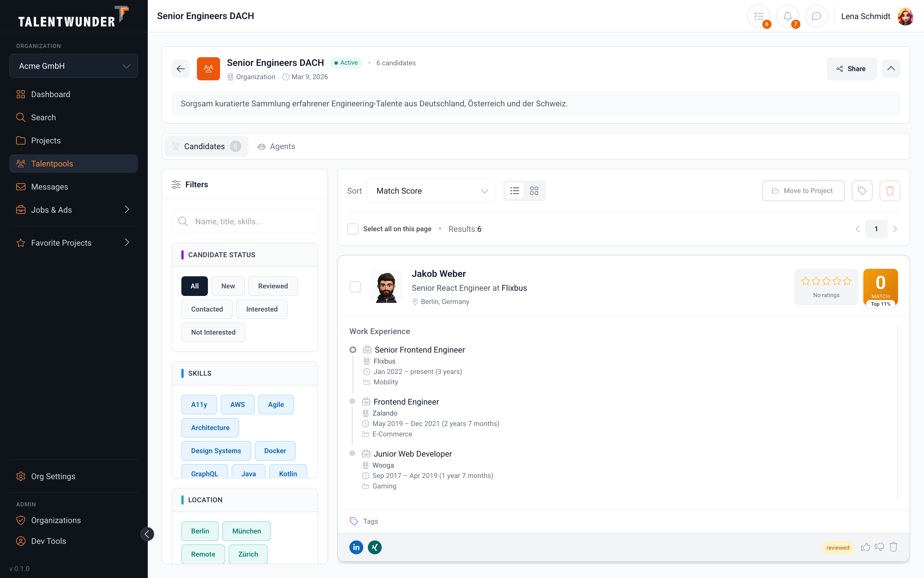Rate Jakob Weber one star

coord(806,281)
